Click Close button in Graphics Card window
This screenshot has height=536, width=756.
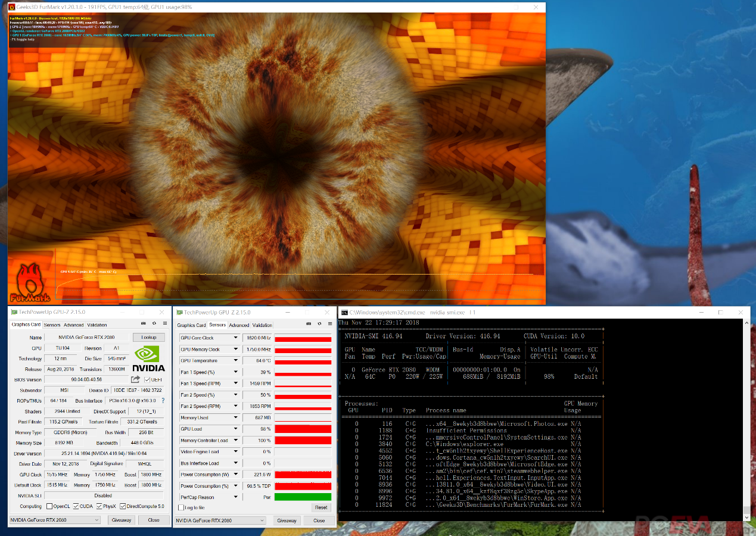154,520
